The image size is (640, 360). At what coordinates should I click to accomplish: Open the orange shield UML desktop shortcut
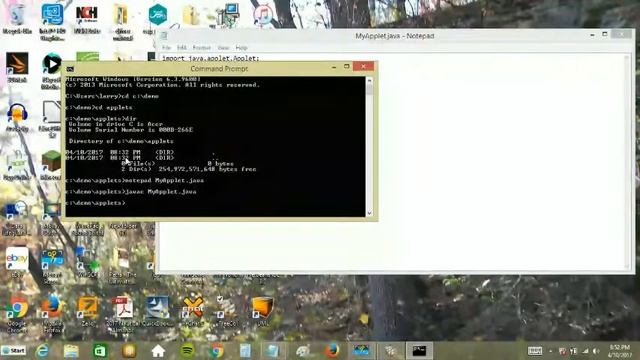(262, 307)
